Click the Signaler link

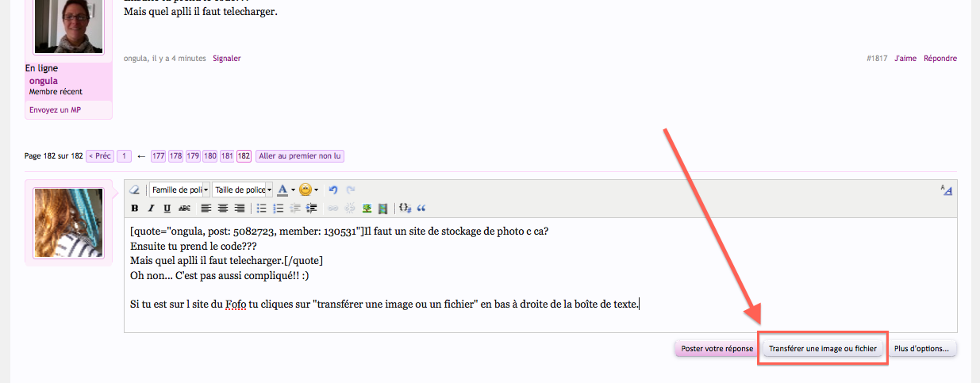point(227,58)
